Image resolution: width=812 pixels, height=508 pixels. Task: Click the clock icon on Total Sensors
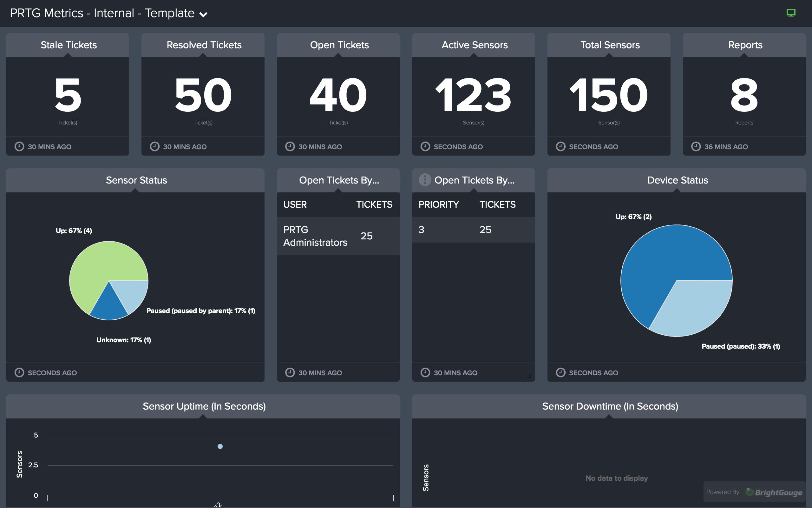click(x=561, y=146)
